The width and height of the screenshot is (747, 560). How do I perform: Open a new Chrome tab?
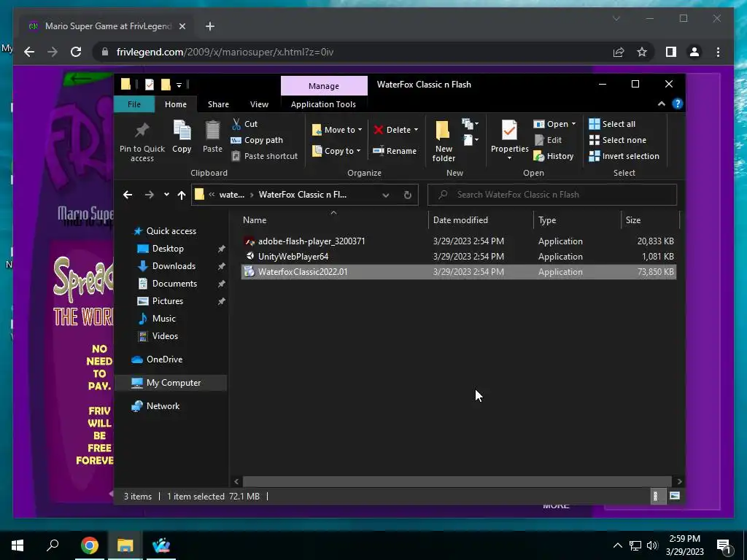click(x=210, y=26)
